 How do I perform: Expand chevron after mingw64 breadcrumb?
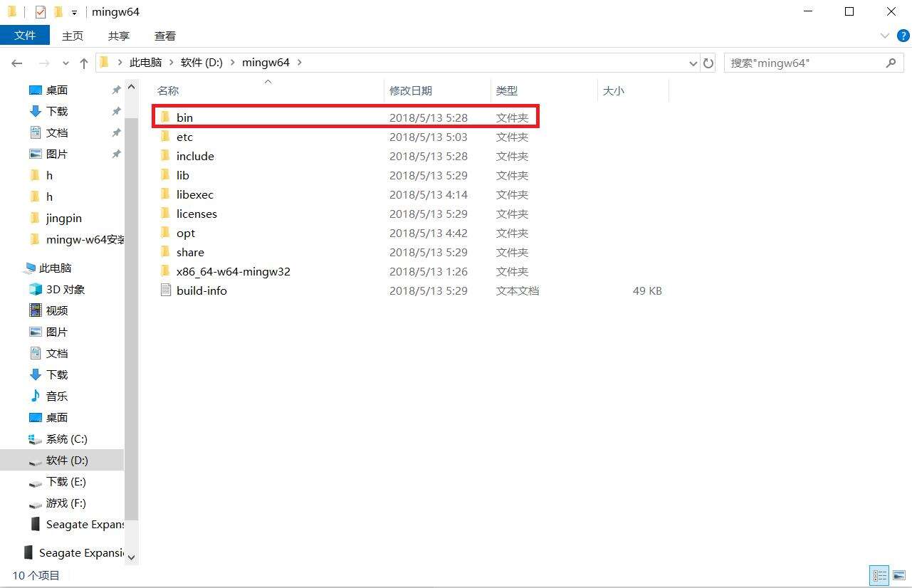pyautogui.click(x=300, y=63)
